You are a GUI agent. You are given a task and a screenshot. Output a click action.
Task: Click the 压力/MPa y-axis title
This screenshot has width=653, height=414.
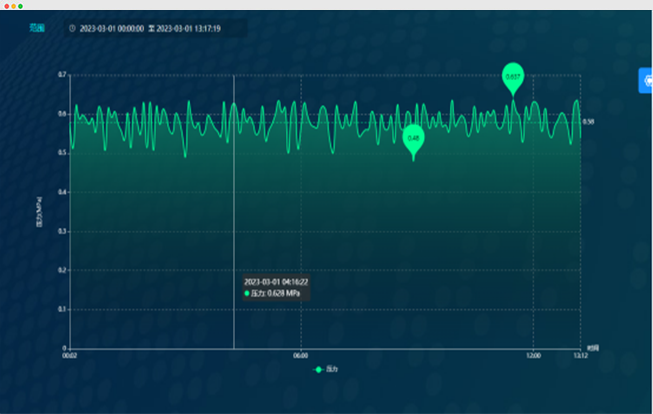pos(40,210)
